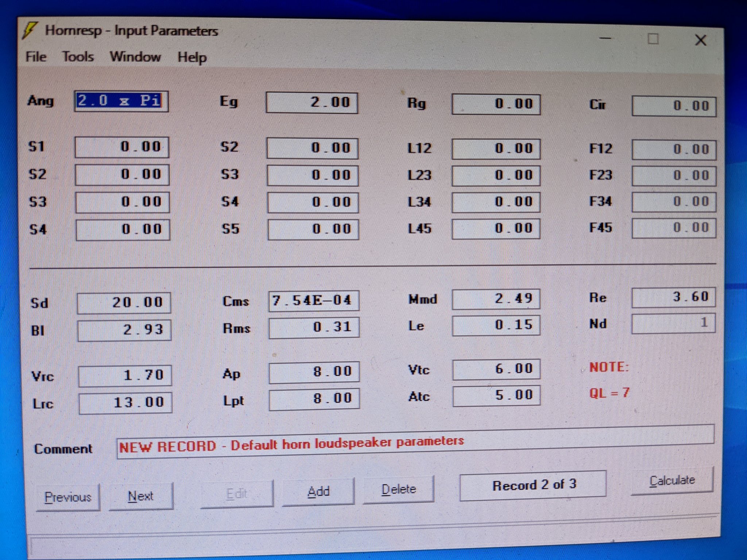Click the F23 input field

pyautogui.click(x=674, y=176)
